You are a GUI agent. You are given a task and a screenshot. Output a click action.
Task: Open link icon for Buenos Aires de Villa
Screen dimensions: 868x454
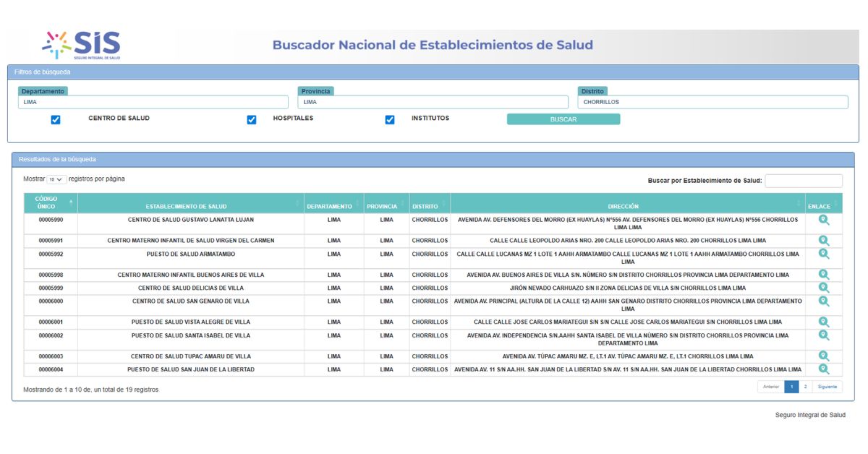pos(823,275)
